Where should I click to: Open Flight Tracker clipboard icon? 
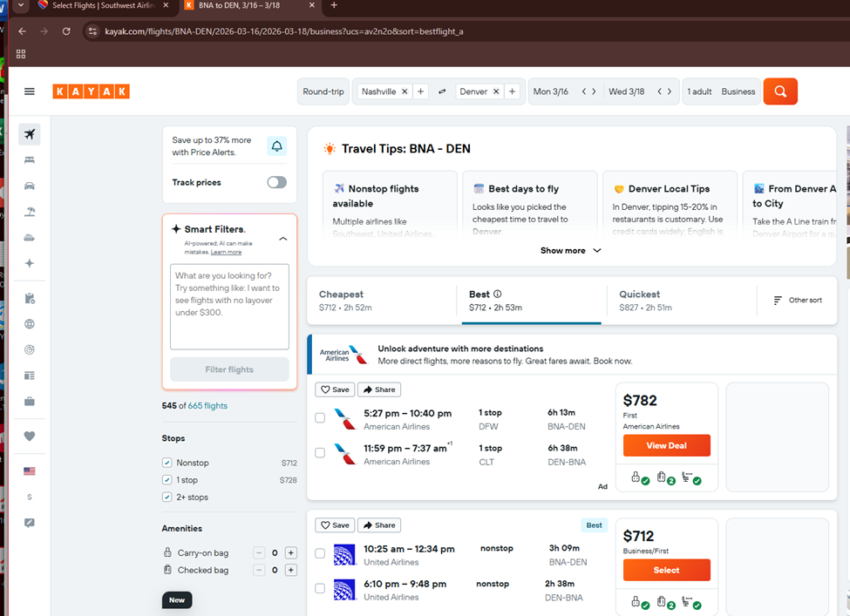[x=30, y=299]
